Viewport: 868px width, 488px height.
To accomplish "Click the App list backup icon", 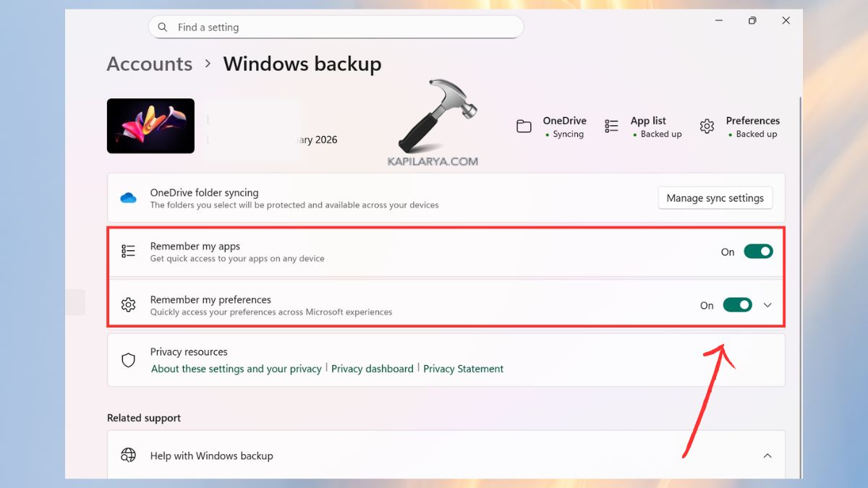I will point(611,126).
